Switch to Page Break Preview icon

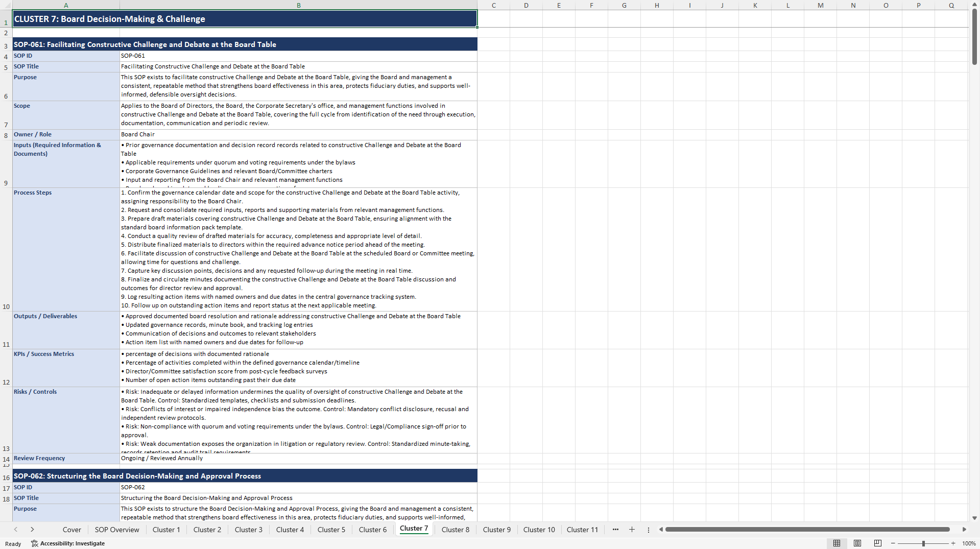click(x=878, y=543)
